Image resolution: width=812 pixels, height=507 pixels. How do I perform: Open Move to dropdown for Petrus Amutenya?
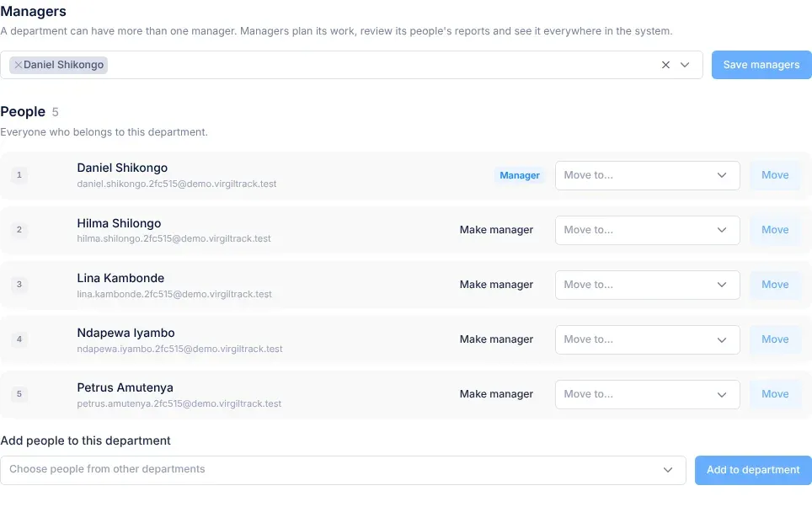tap(647, 395)
